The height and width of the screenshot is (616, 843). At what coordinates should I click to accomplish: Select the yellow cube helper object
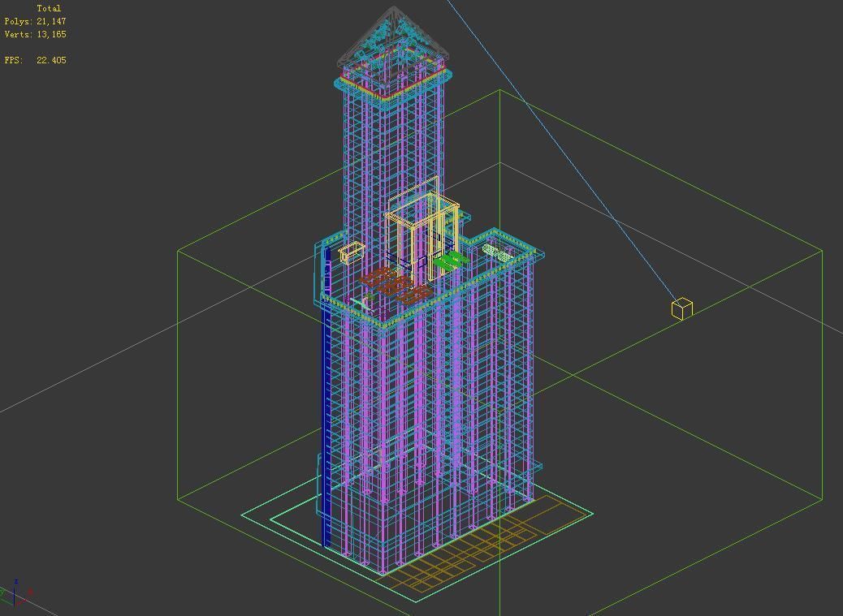[681, 308]
